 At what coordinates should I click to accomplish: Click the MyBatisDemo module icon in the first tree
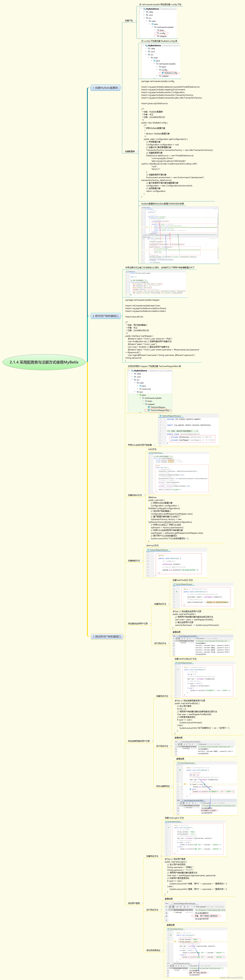tap(144, 9)
